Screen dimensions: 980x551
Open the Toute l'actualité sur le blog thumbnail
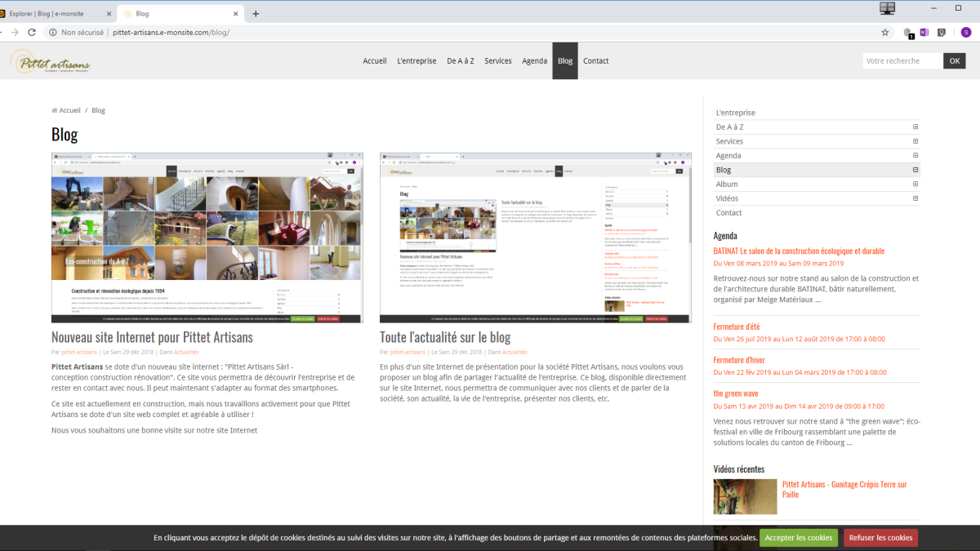(x=536, y=238)
